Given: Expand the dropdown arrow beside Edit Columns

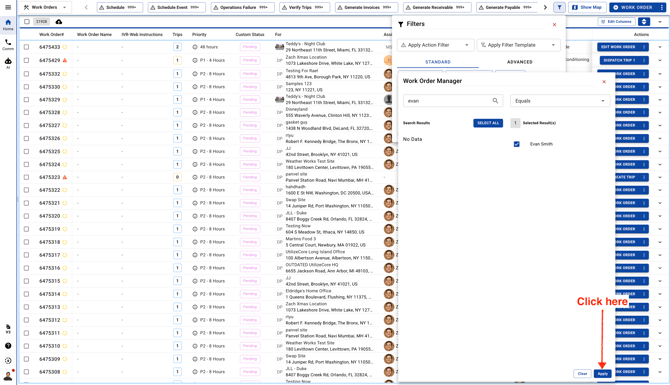Looking at the screenshot, I should [x=660, y=21].
